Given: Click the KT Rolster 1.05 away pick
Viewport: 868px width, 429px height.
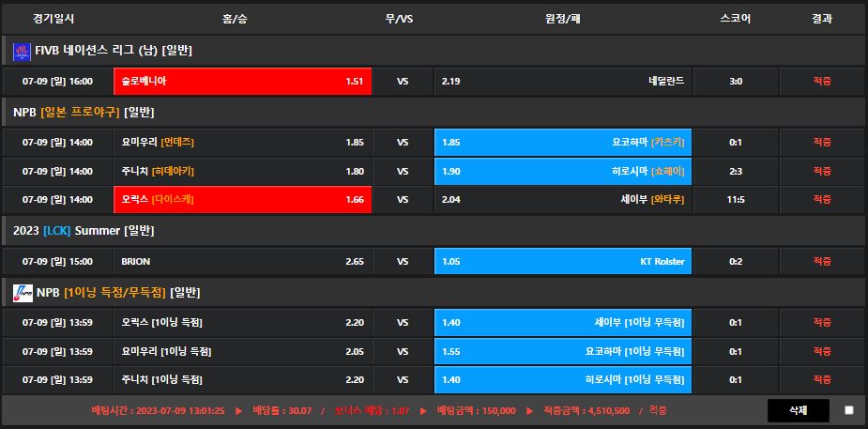Looking at the screenshot, I should 562,262.
